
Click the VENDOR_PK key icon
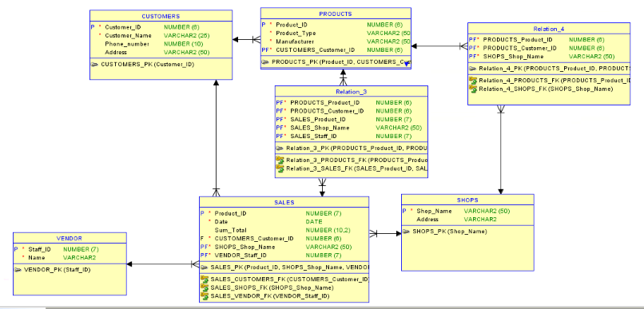pos(18,270)
